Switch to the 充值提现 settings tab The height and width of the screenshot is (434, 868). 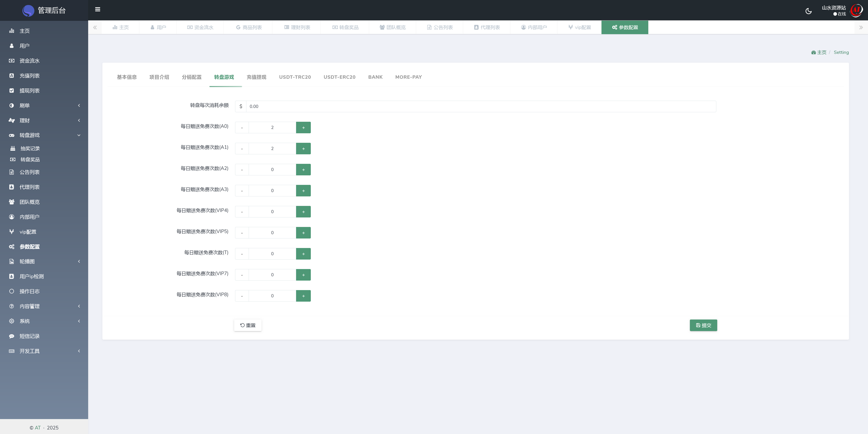[x=256, y=77]
